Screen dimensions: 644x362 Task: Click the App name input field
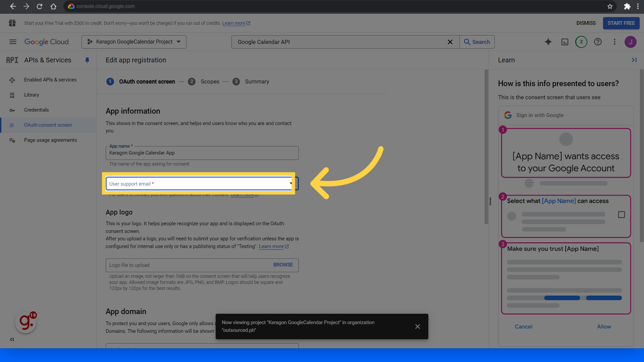click(x=202, y=153)
